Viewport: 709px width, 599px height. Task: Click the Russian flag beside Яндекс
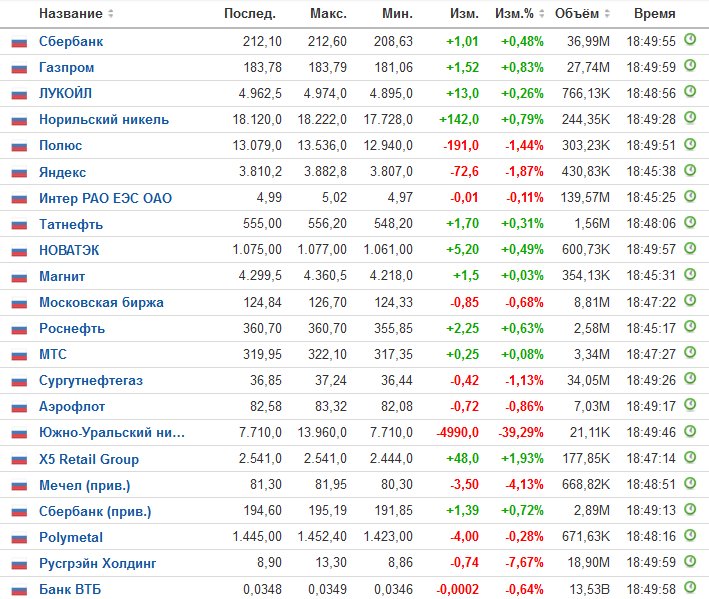(x=19, y=173)
